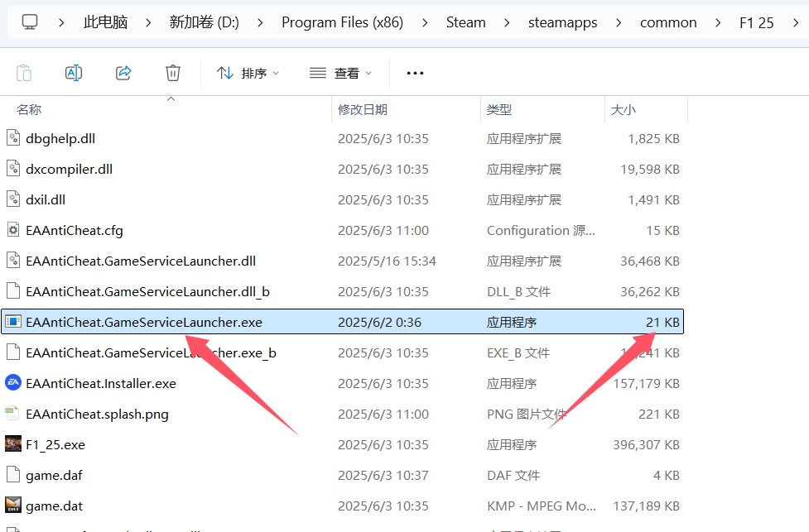Sort by the 大小 column header
This screenshot has width=809, height=532.
pos(623,109)
